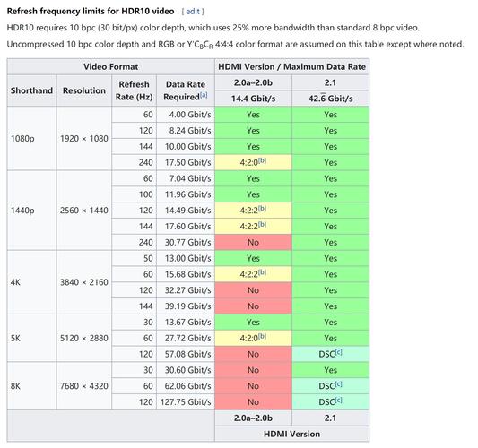The image size is (478, 448).
Task: Click the 'Refresh Rate (Hz)' column header
Action: [x=135, y=90]
